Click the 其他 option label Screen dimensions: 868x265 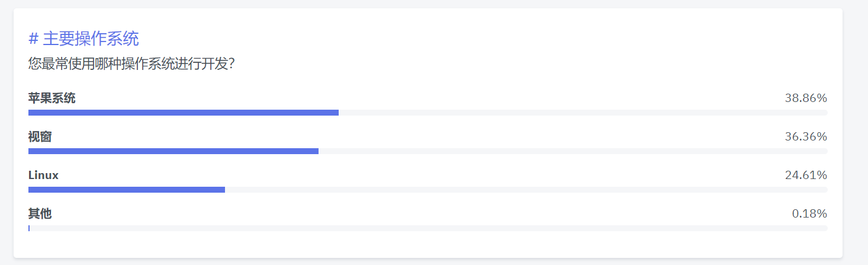pyautogui.click(x=40, y=214)
